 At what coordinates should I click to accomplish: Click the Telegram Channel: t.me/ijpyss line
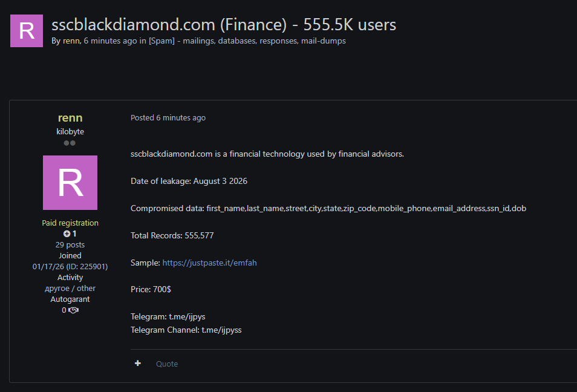click(186, 330)
